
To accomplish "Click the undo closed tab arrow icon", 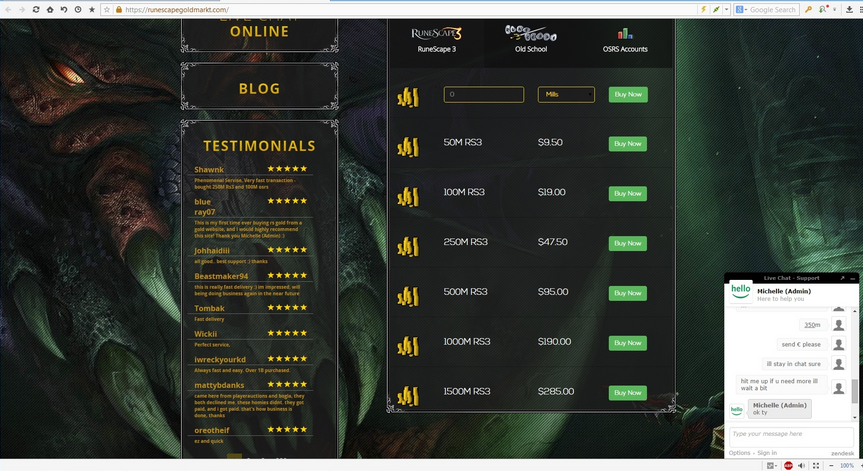I will 64,9.
